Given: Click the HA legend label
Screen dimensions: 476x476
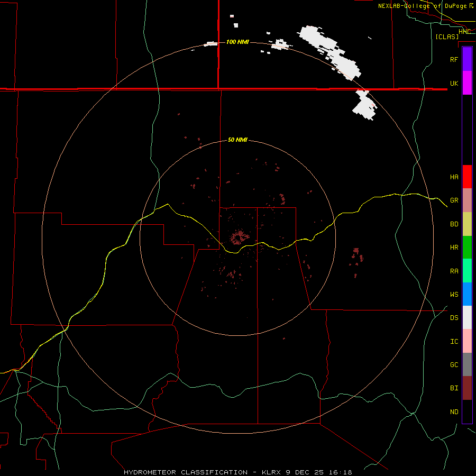Looking at the screenshot, I should pyautogui.click(x=454, y=177).
